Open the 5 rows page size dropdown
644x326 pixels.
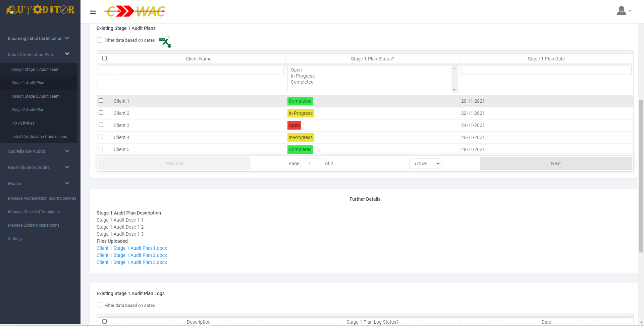tap(425, 164)
